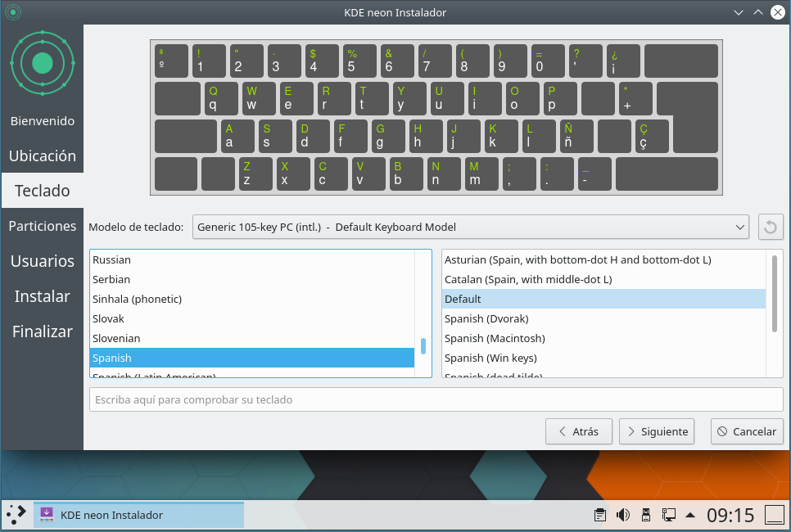Click the volume speaker icon in the tray
The height and width of the screenshot is (532, 791).
click(623, 515)
